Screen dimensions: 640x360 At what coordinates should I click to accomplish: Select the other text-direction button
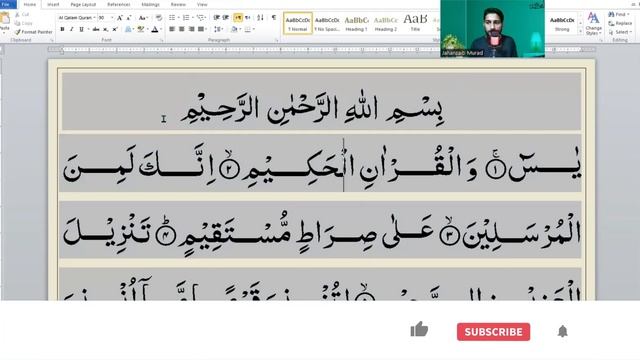tap(247, 18)
